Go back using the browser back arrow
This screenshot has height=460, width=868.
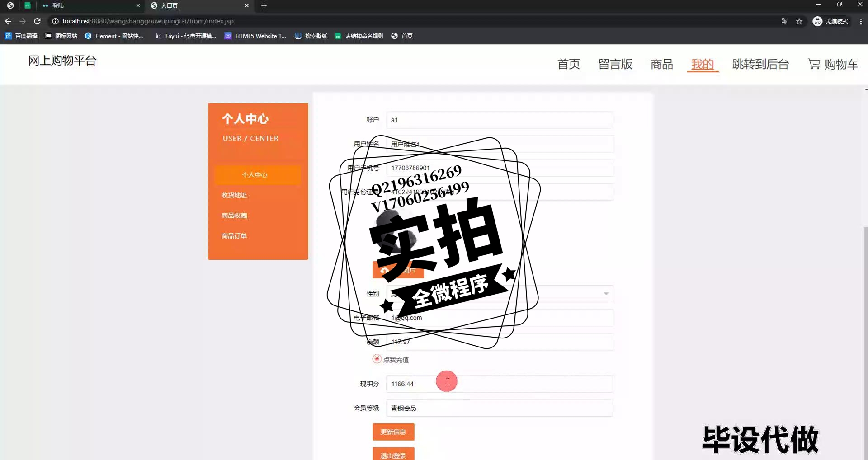coord(8,21)
